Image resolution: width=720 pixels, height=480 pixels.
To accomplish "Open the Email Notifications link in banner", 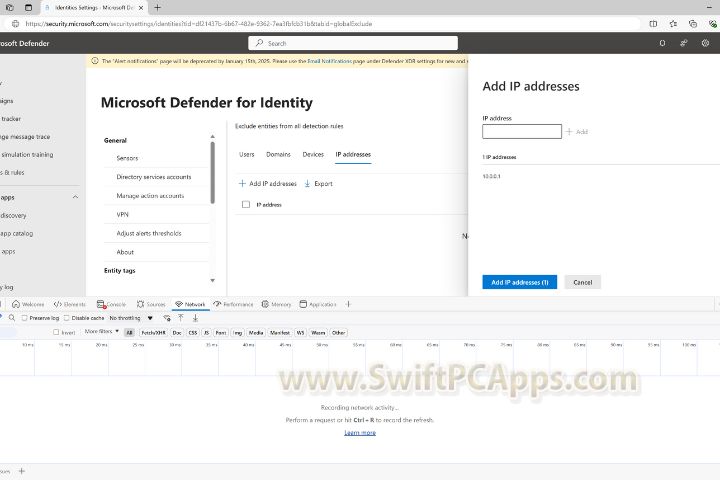I will [330, 61].
